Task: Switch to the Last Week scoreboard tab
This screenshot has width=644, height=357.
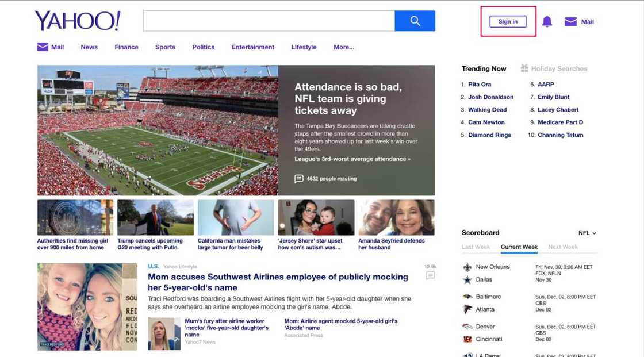Action: [x=477, y=247]
